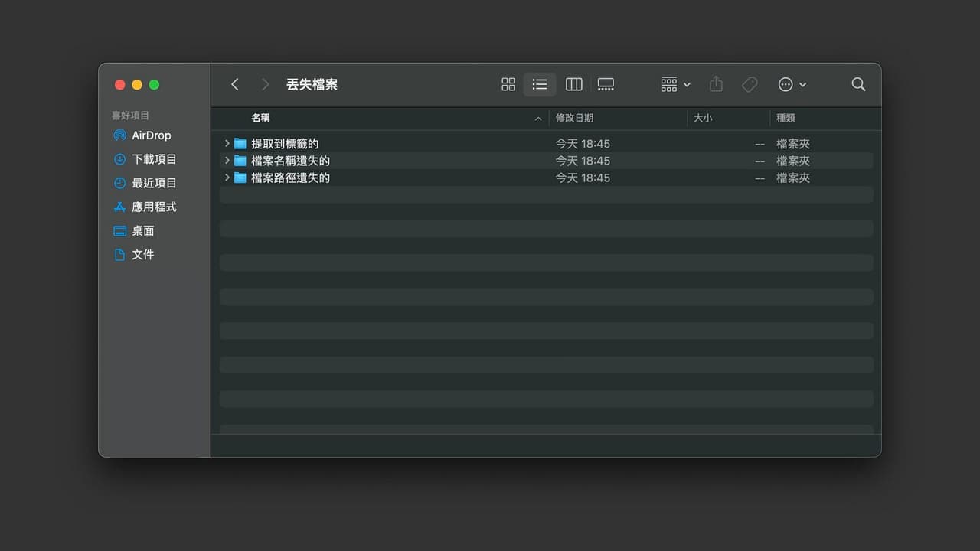Open the more actions ellipsis menu
The width and height of the screenshot is (980, 551).
click(x=792, y=84)
